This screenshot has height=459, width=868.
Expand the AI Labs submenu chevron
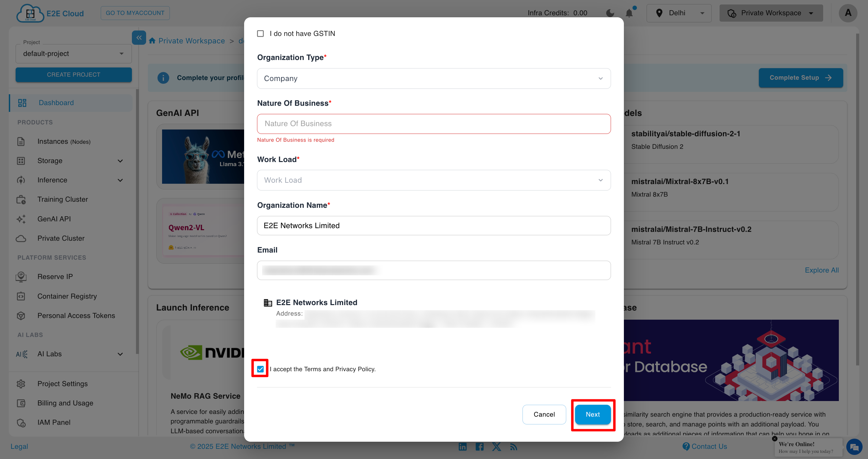coord(120,354)
